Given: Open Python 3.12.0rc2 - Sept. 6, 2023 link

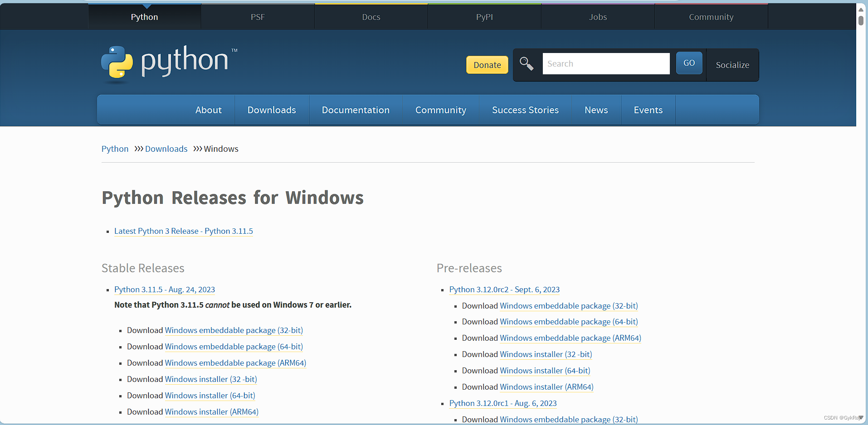Looking at the screenshot, I should (x=504, y=290).
